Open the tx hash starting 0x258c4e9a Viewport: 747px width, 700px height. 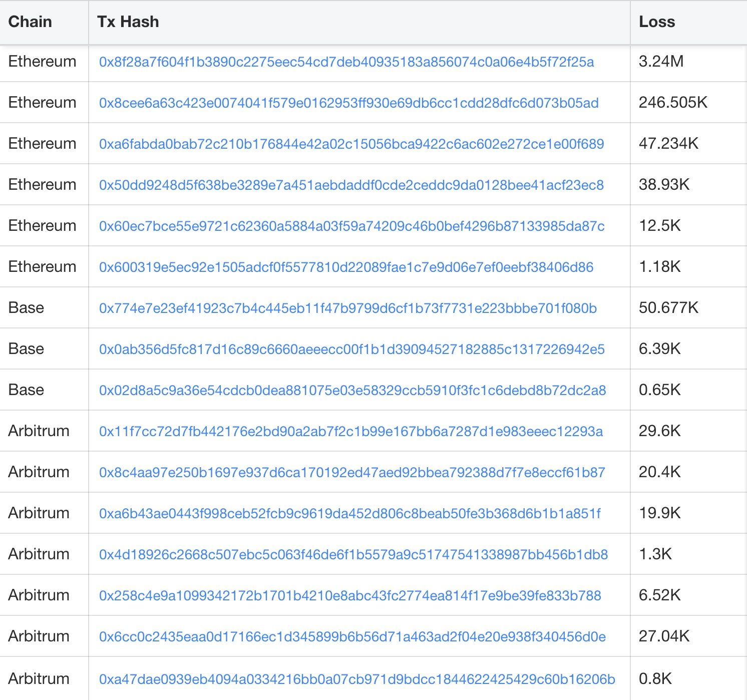pos(350,596)
